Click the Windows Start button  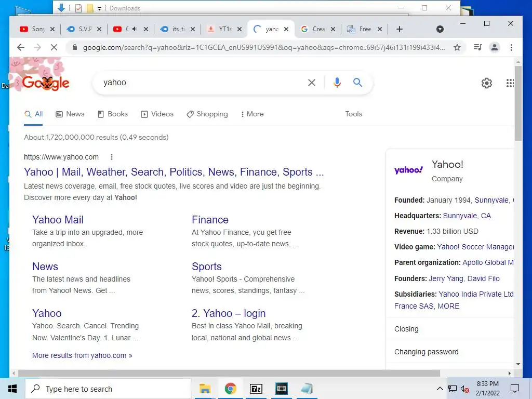(12, 389)
